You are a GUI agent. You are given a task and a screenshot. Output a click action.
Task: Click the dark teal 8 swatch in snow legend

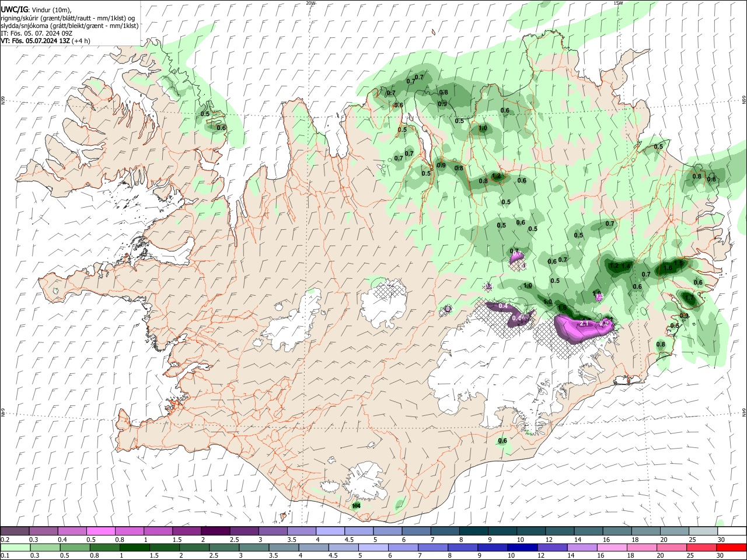[474, 531]
